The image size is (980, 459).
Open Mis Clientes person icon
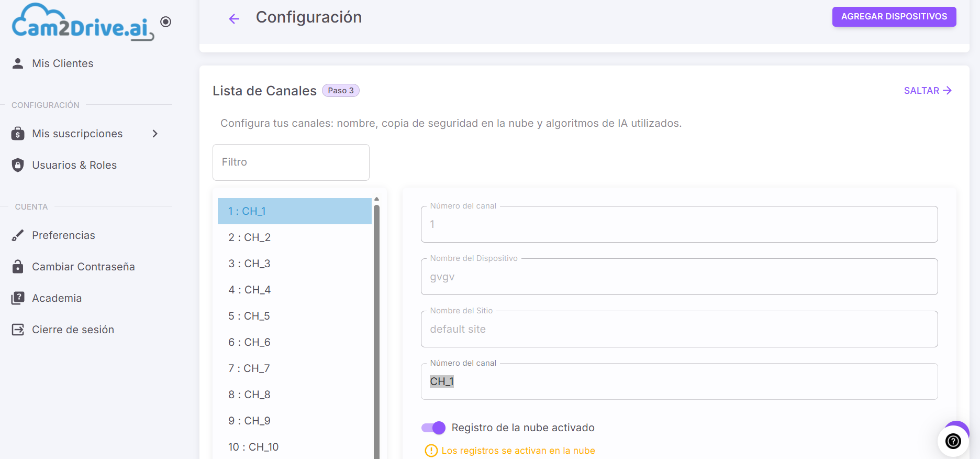coord(18,63)
